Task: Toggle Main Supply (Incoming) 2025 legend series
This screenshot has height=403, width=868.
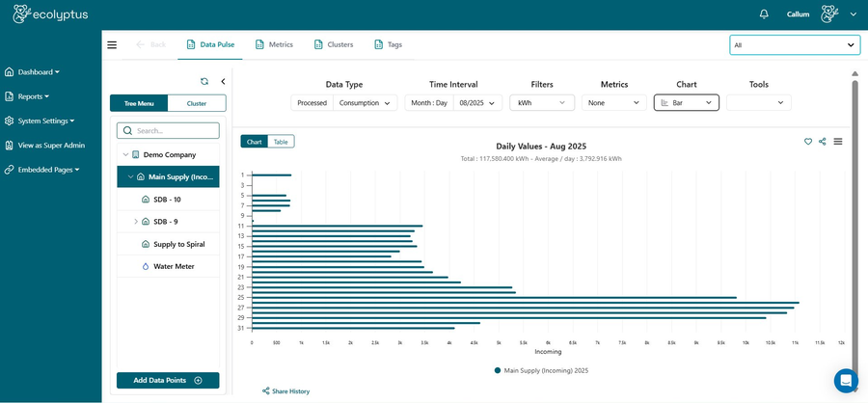Action: point(541,370)
